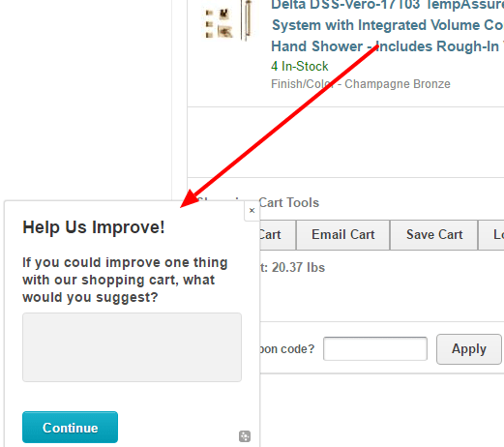This screenshot has height=447, width=504.
Task: Open the Delta shower system product thumbnail
Action: tap(227, 21)
